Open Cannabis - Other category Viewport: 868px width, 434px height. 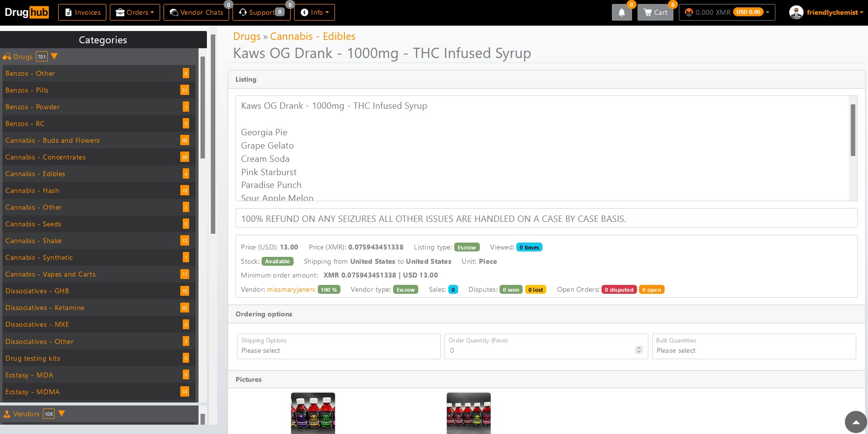coord(99,207)
